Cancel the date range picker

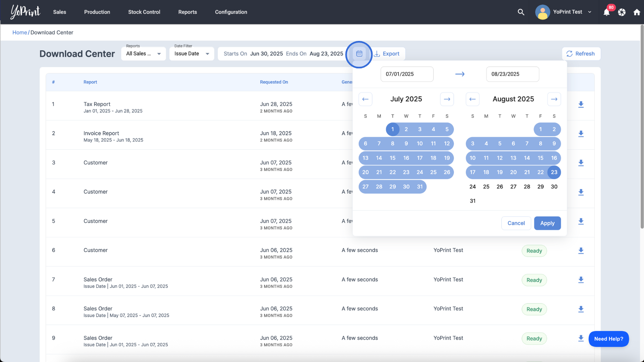tap(516, 223)
